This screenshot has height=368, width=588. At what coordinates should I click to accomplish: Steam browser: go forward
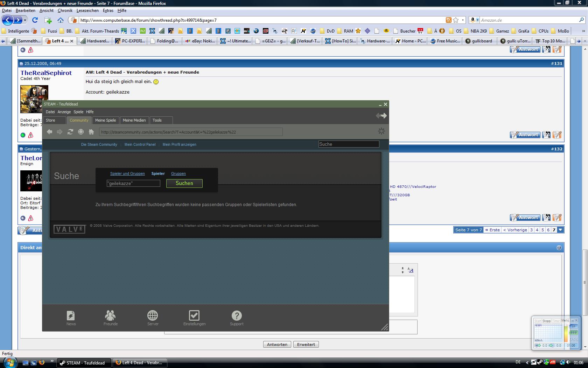[x=60, y=132]
